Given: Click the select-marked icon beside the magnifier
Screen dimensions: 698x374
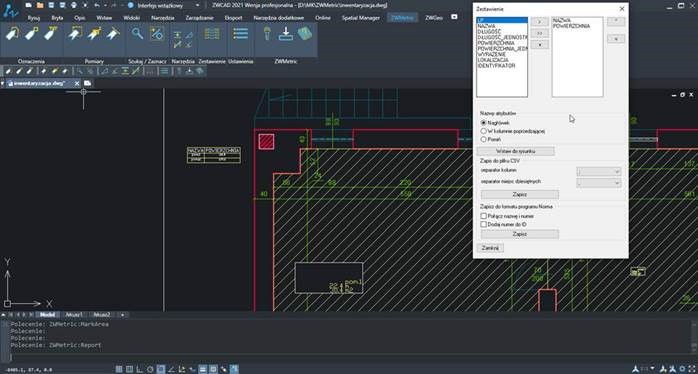Looking at the screenshot, I should pyautogui.click(x=157, y=33).
